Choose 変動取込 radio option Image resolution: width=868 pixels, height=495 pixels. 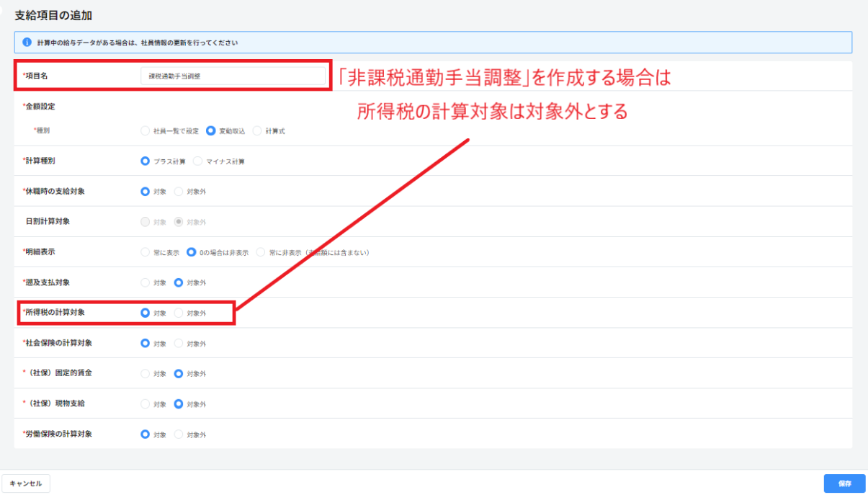tap(210, 131)
